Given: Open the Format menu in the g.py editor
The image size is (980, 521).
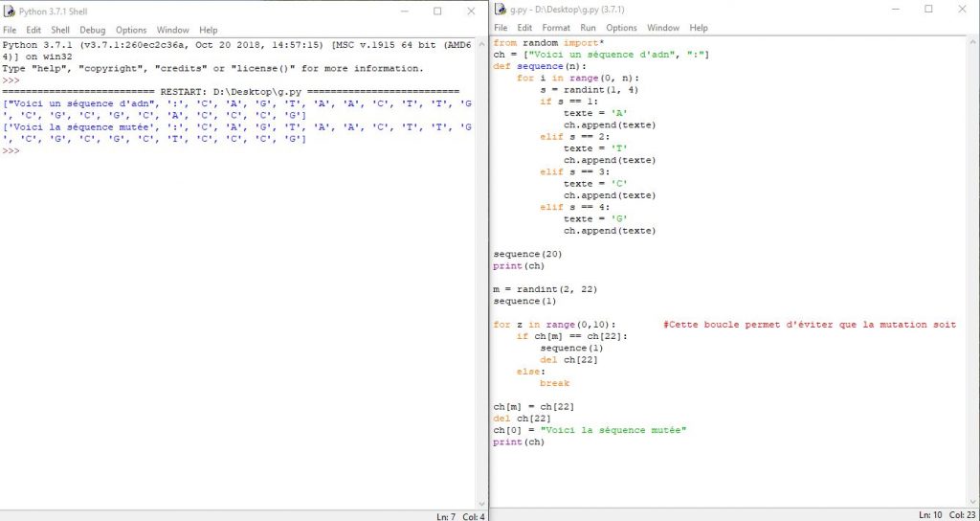Looking at the screenshot, I should pyautogui.click(x=555, y=28).
